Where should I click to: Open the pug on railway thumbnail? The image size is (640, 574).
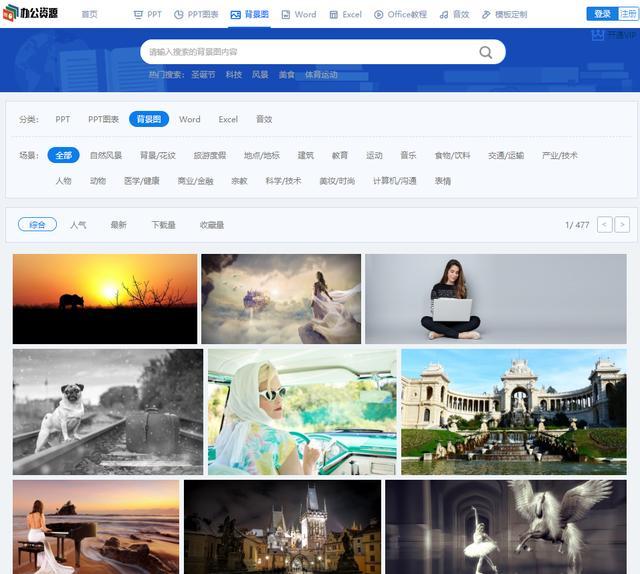(108, 411)
